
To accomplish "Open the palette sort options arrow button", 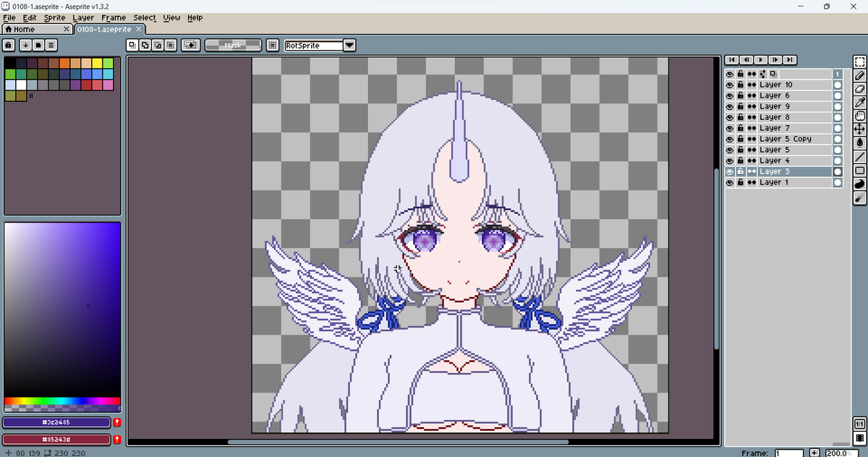I will coord(25,45).
